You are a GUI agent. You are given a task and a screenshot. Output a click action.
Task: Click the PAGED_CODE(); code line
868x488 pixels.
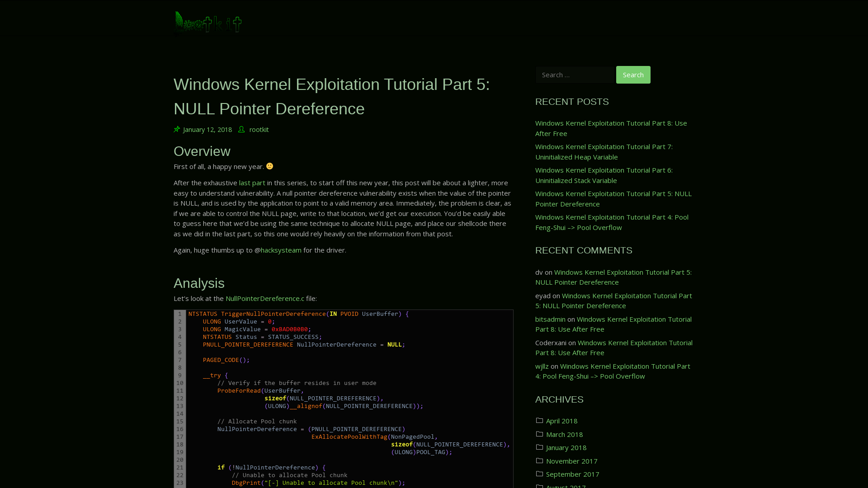[x=226, y=360]
